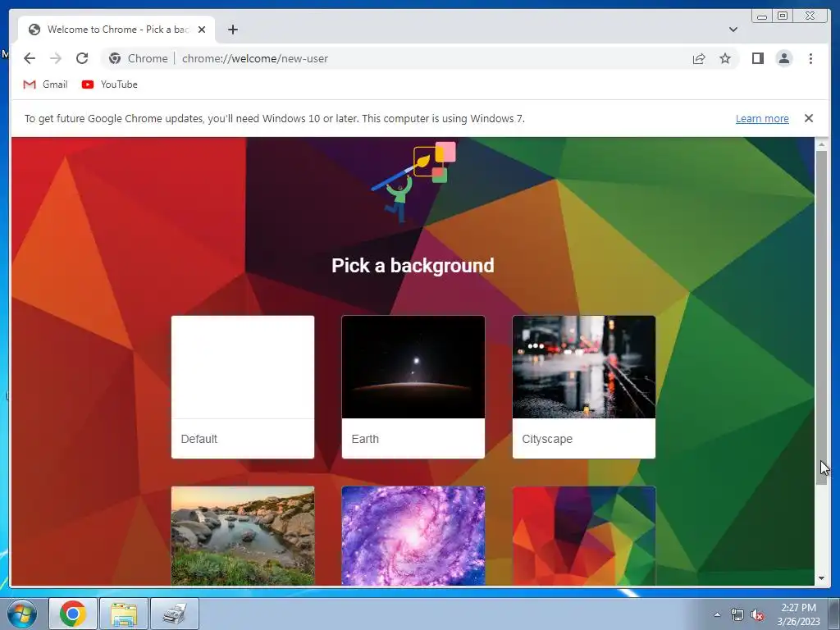Click the Chrome taskbar icon
The height and width of the screenshot is (630, 840).
73,614
